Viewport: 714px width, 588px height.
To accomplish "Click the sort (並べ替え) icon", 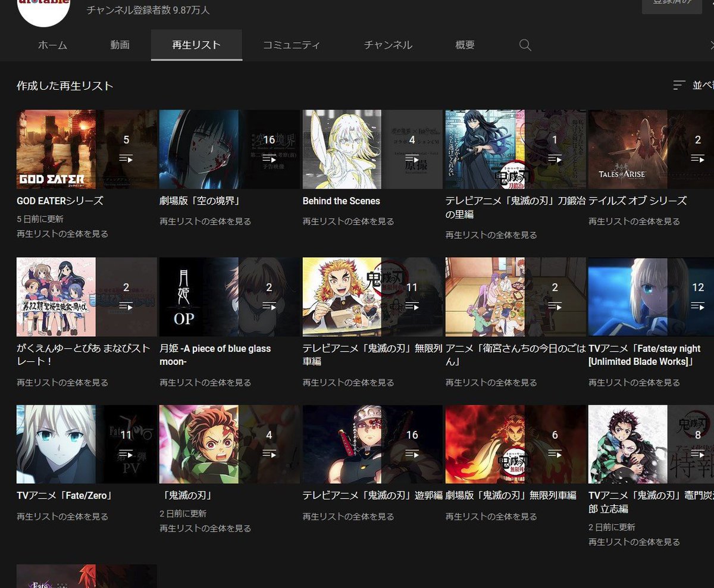I will tap(679, 86).
